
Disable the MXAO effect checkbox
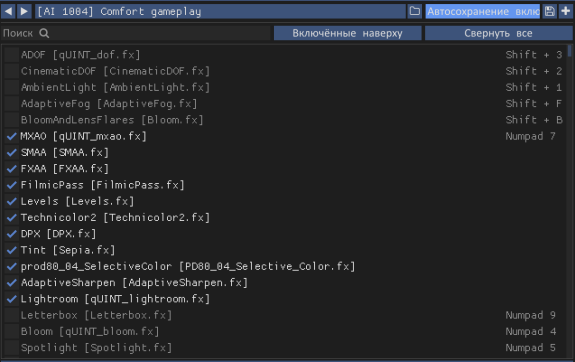[12, 136]
